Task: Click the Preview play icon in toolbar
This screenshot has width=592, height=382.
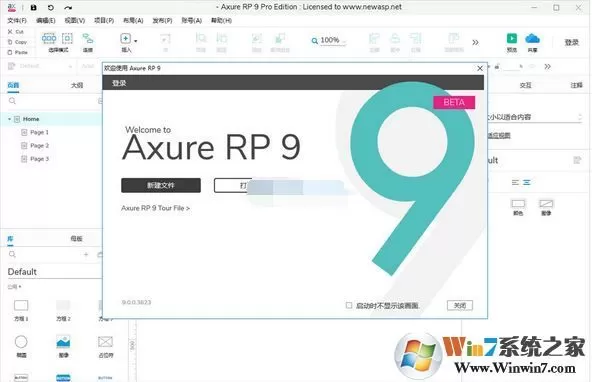Action: click(x=512, y=39)
